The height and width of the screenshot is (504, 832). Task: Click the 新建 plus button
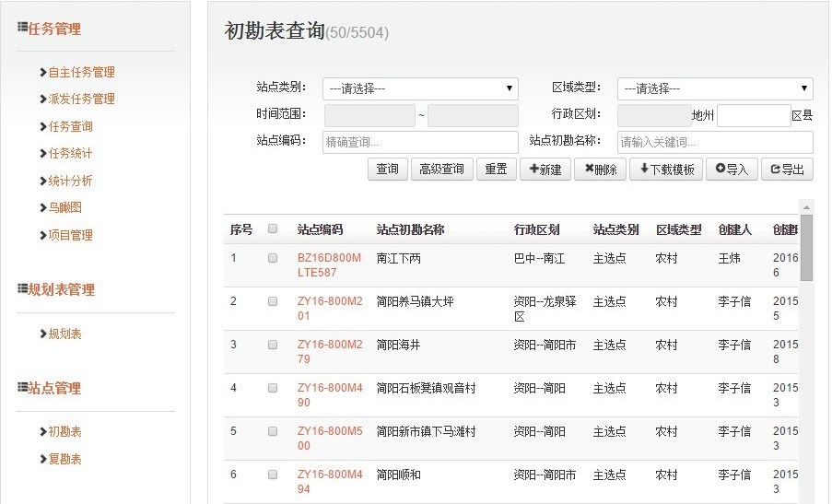click(x=545, y=170)
